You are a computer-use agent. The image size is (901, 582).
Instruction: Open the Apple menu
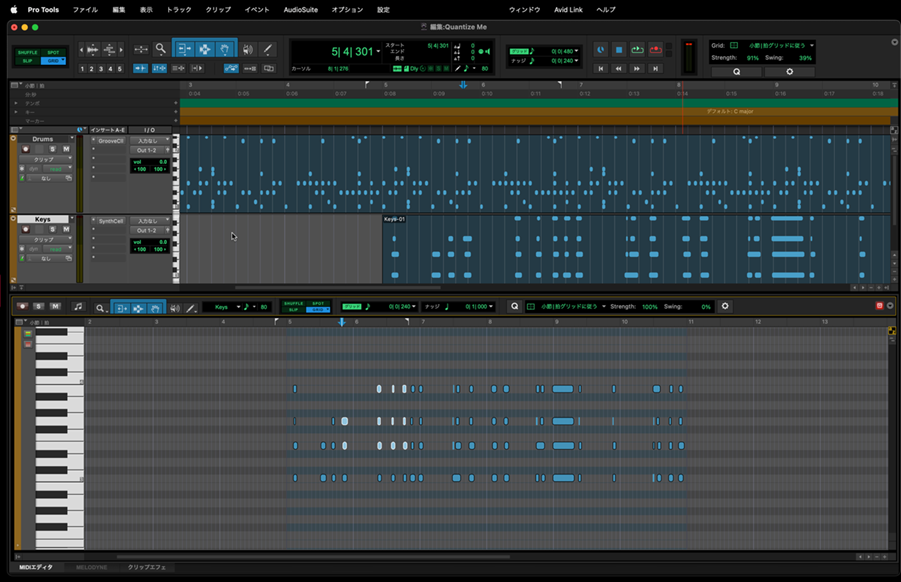coord(14,10)
